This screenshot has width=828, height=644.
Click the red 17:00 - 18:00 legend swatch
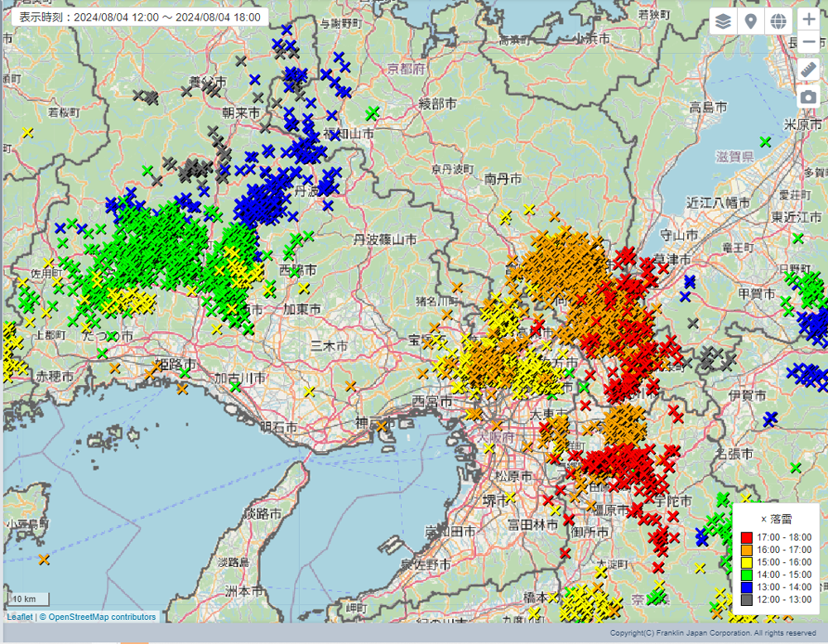747,537
